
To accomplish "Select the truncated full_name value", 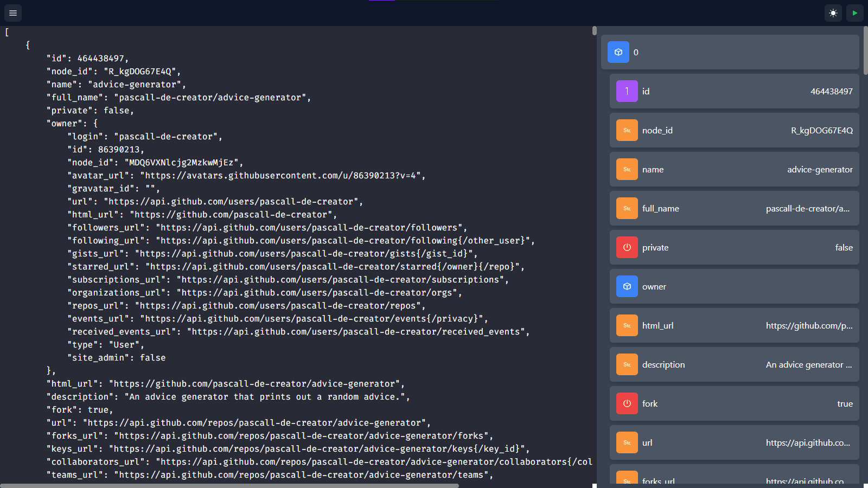I will point(808,208).
